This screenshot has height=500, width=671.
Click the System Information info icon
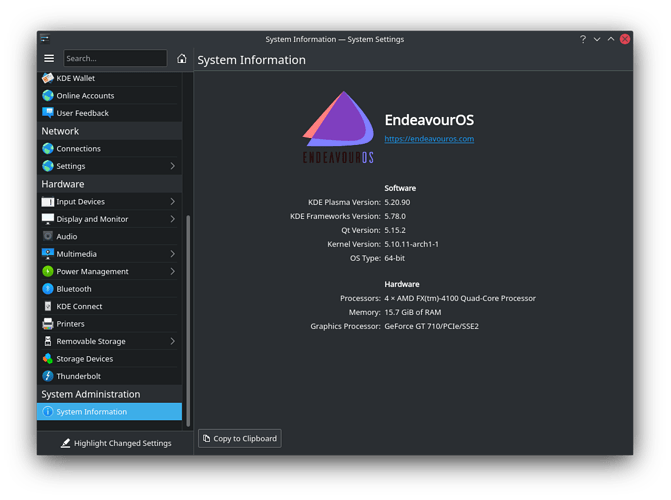coord(48,412)
